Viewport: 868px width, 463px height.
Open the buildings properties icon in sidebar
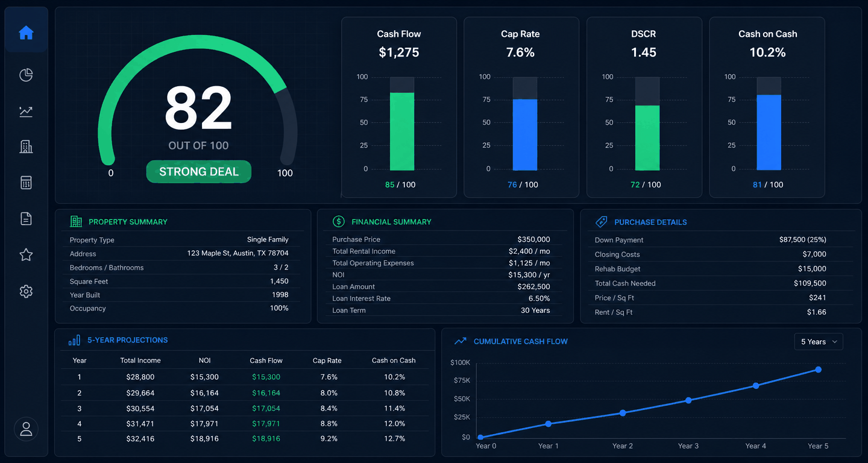coord(26,146)
